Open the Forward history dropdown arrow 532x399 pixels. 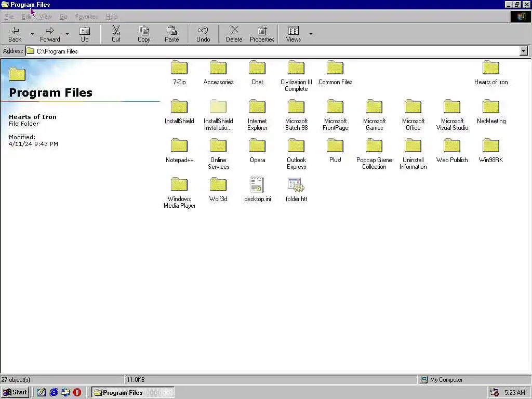pyautogui.click(x=67, y=34)
